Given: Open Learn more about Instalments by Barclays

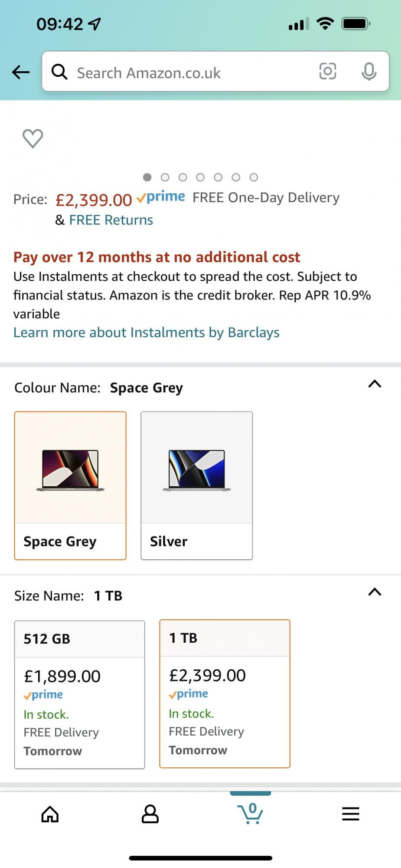Looking at the screenshot, I should 147,332.
